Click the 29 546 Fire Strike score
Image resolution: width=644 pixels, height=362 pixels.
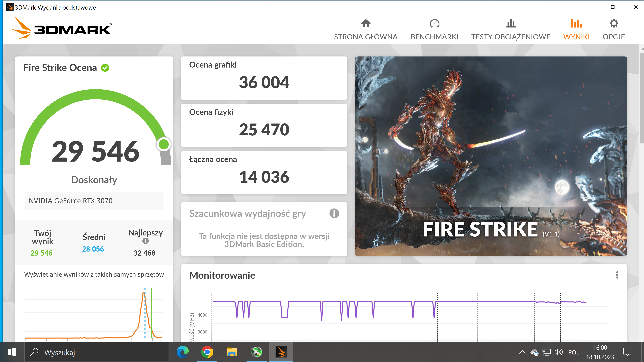pos(95,151)
